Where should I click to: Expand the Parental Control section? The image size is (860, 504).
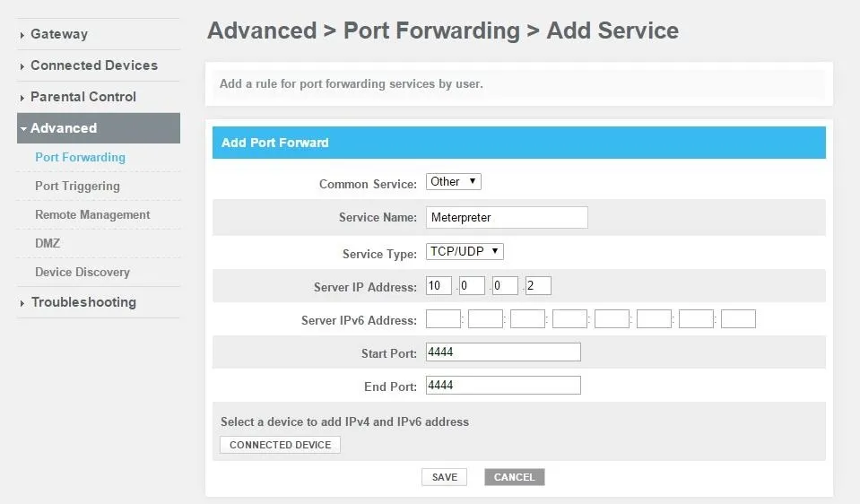[83, 97]
